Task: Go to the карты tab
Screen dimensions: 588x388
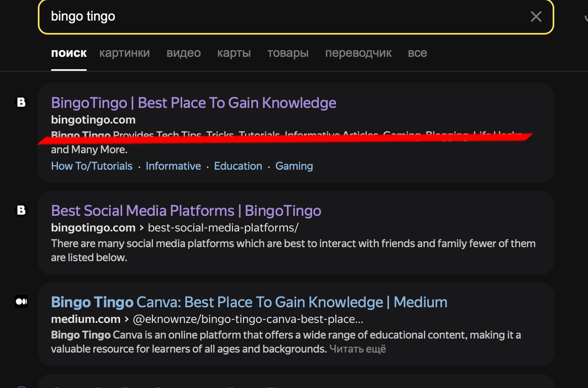Action: pyautogui.click(x=234, y=53)
